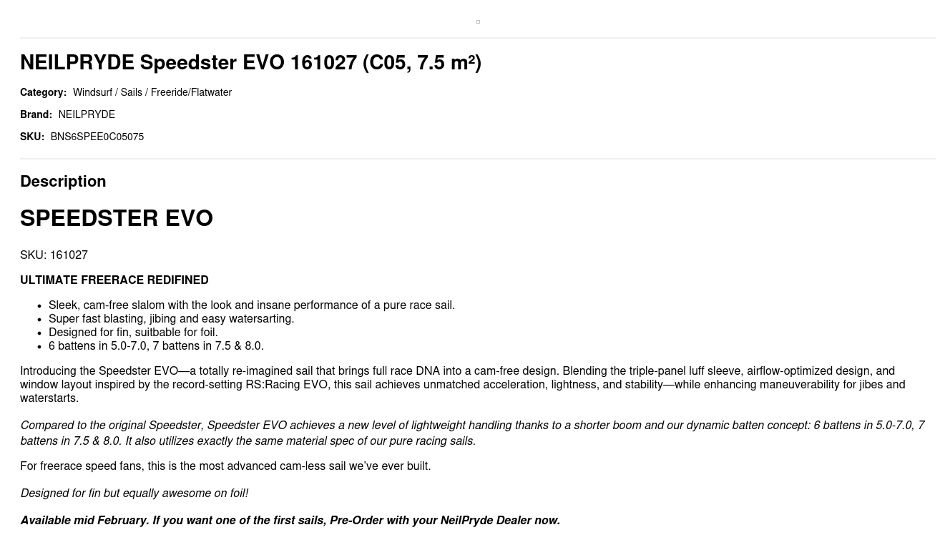Click the NEILPRYDE brand name value

click(87, 114)
